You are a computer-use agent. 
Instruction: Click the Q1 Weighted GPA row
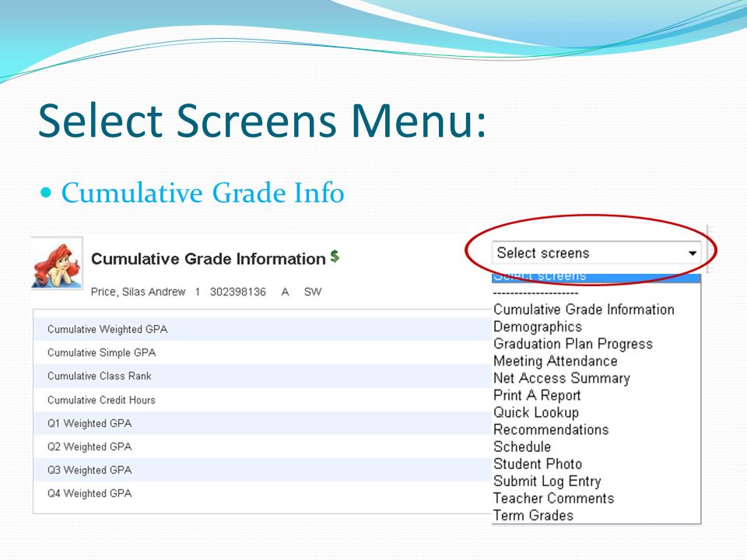click(262, 423)
